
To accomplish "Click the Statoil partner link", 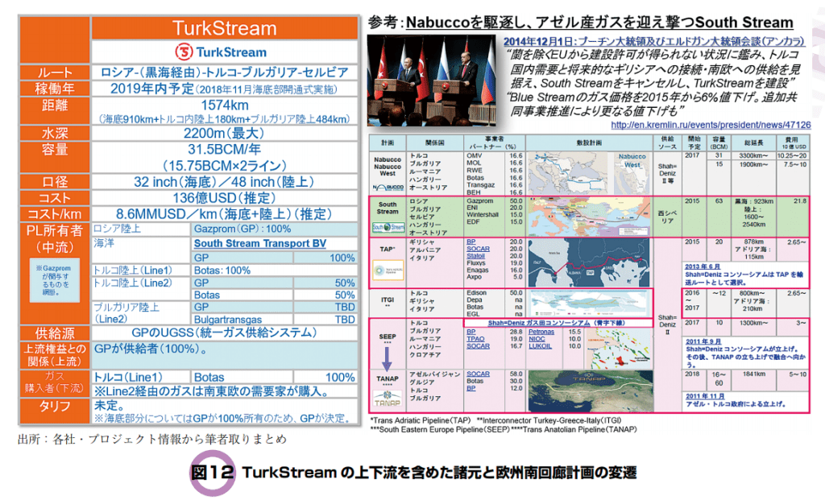I will (x=479, y=254).
